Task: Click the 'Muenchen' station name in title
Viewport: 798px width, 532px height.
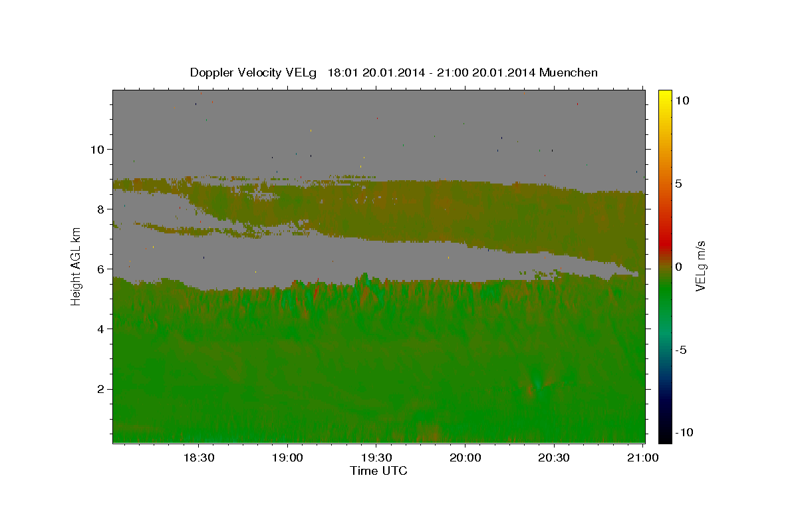Action: coord(569,72)
